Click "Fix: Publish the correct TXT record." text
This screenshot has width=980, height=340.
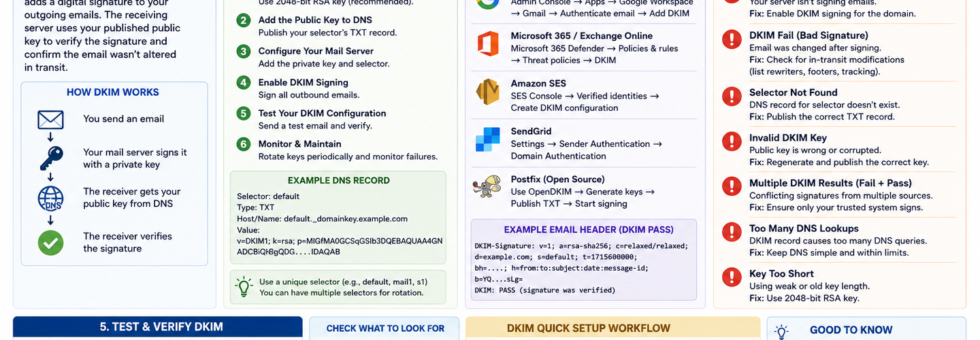(x=822, y=117)
